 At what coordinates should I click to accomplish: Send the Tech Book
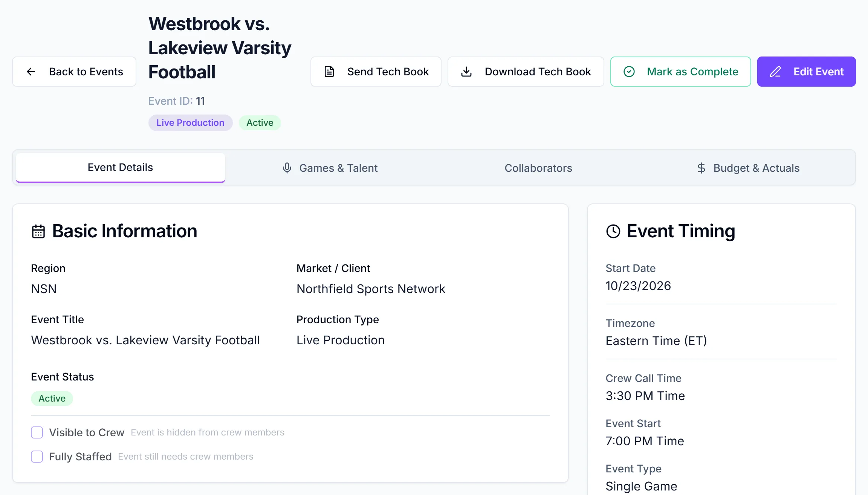[x=376, y=72]
